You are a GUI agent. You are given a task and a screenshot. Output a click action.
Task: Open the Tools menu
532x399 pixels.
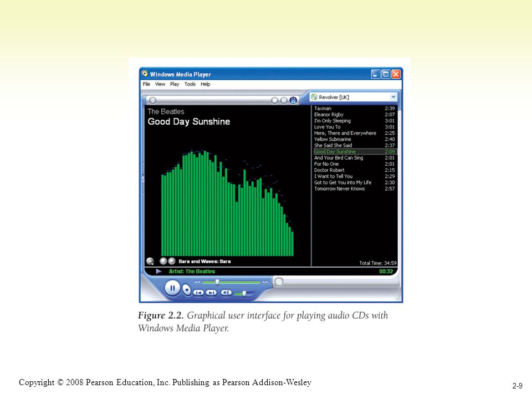click(190, 84)
